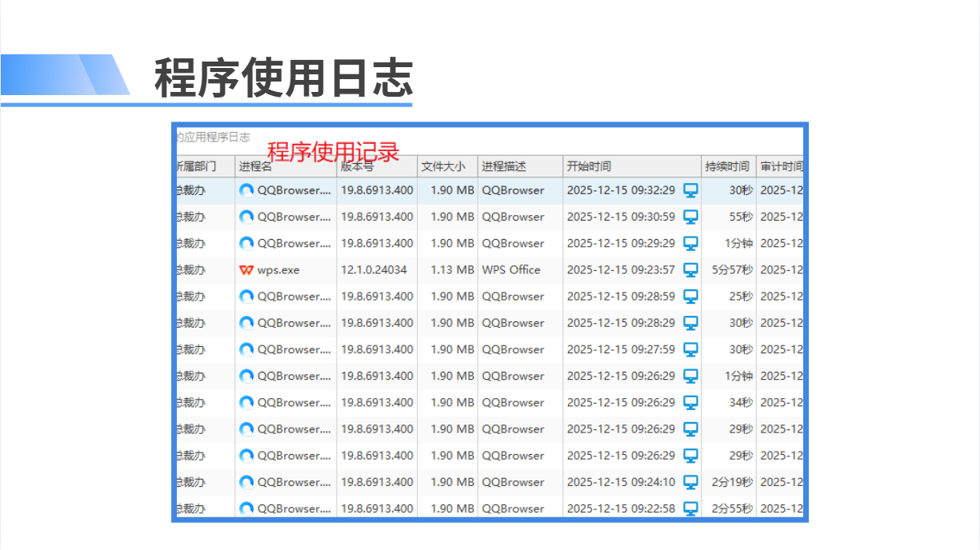Click start time 2025-12-15 09:23:57

pyautogui.click(x=621, y=270)
